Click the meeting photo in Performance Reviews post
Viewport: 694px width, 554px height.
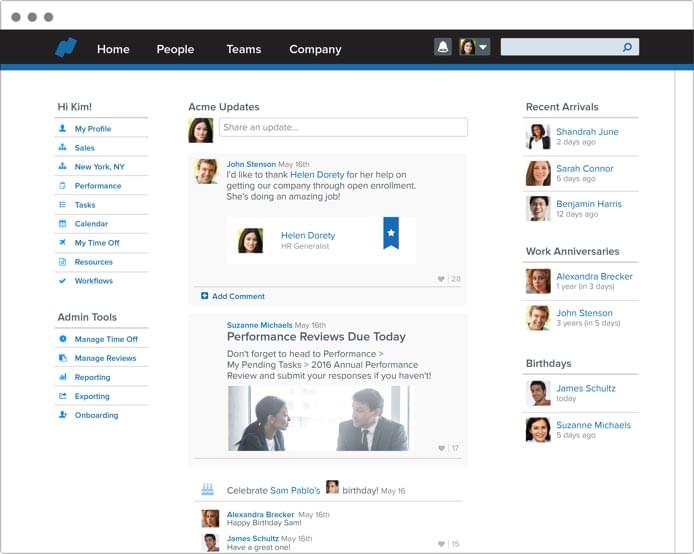(318, 418)
